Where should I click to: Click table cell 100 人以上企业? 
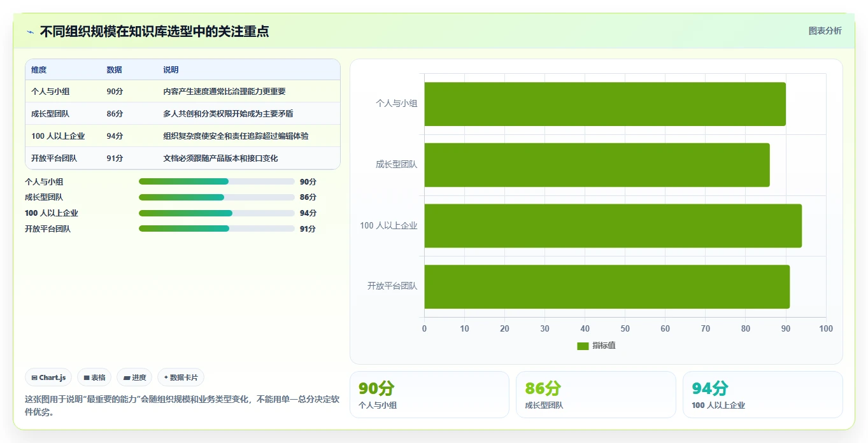click(58, 136)
